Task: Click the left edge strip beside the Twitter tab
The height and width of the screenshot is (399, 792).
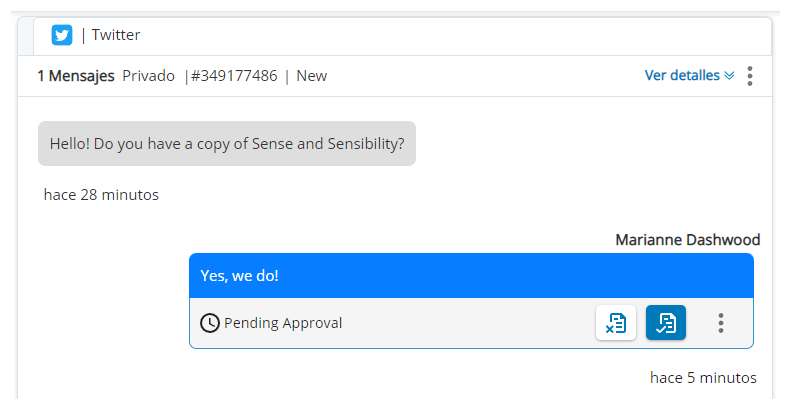Action: click(26, 36)
